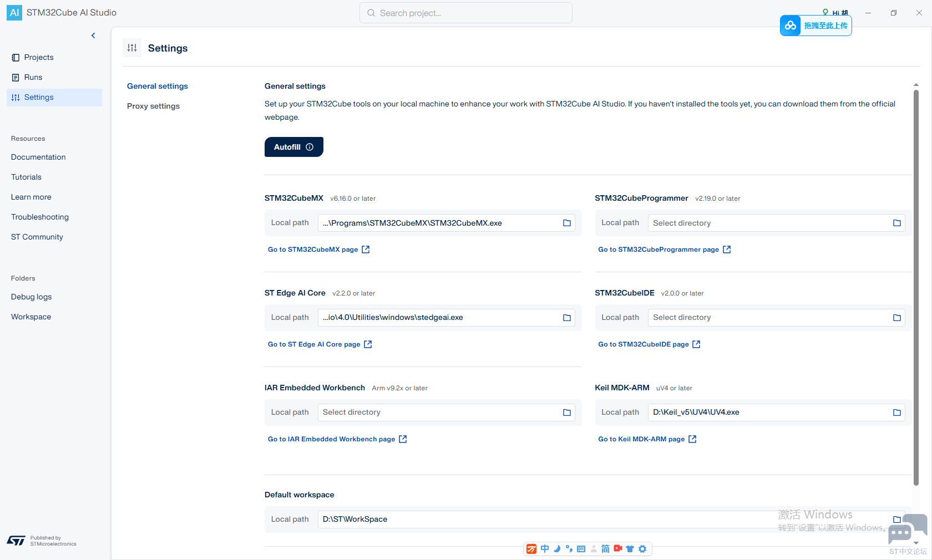Browse folder for the STM32CubeMX local path

(567, 223)
